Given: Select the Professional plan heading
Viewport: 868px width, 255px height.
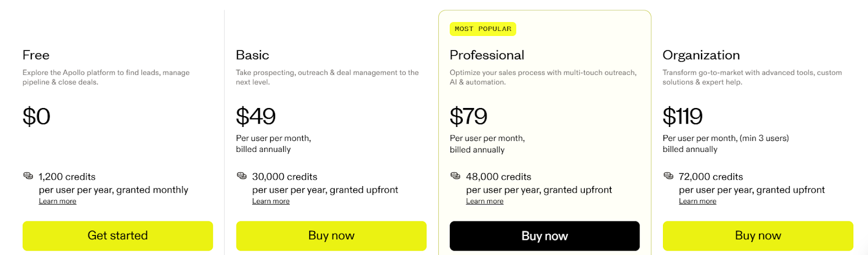Looking at the screenshot, I should coord(487,55).
